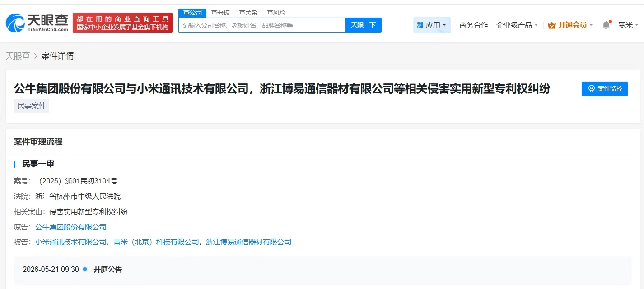Open defendant 小米通讯技术有限公司 link

click(x=71, y=242)
